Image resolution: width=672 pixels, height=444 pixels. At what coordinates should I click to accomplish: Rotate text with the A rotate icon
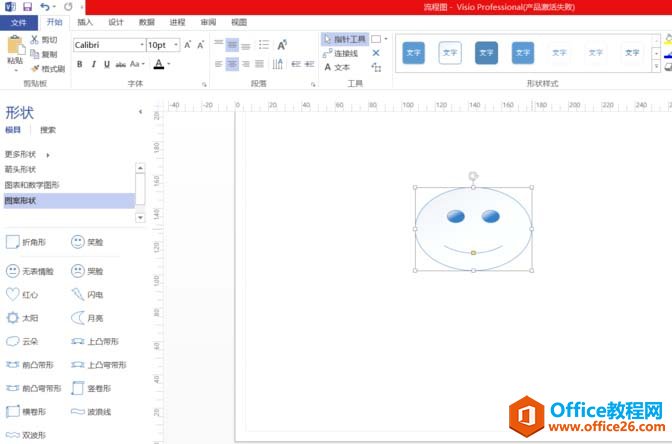(282, 45)
